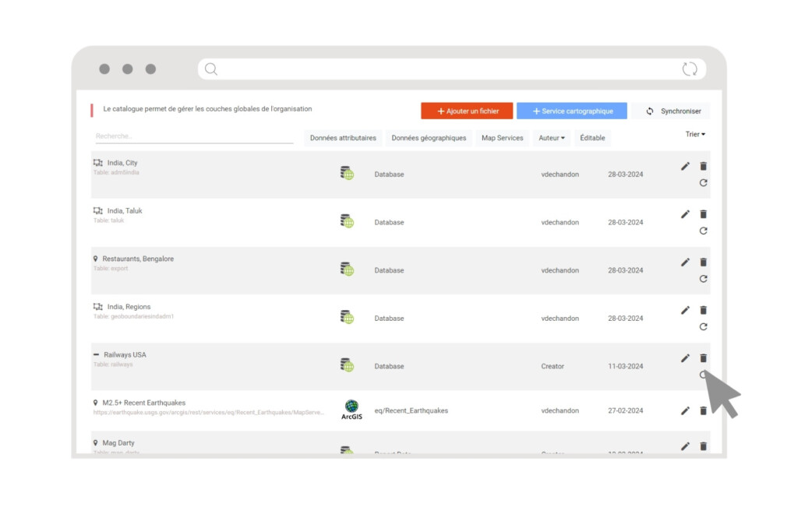The height and width of the screenshot is (532, 798).
Task: Click the pencil edit icon for India, City
Action: (x=685, y=166)
